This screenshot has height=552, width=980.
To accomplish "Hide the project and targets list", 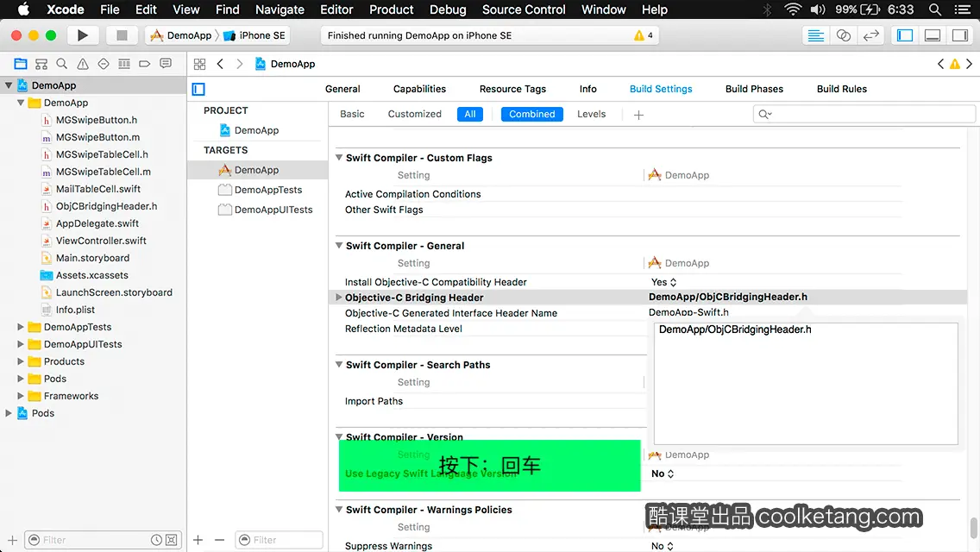I will (198, 90).
